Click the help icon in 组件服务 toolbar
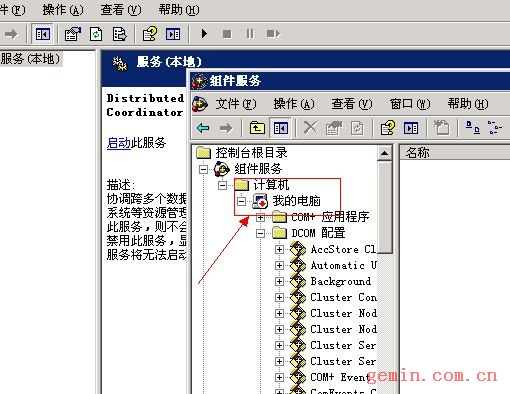Screen dimensions: 510x394 tap(387, 128)
